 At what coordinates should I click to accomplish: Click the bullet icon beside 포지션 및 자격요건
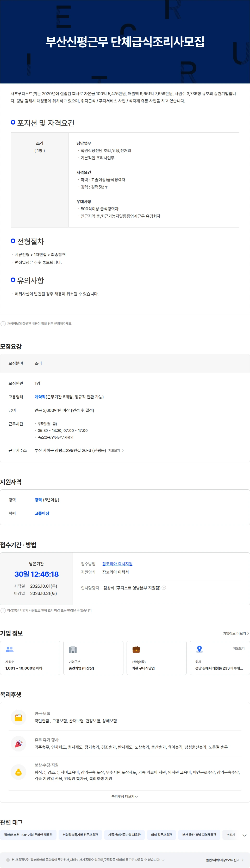point(13,122)
